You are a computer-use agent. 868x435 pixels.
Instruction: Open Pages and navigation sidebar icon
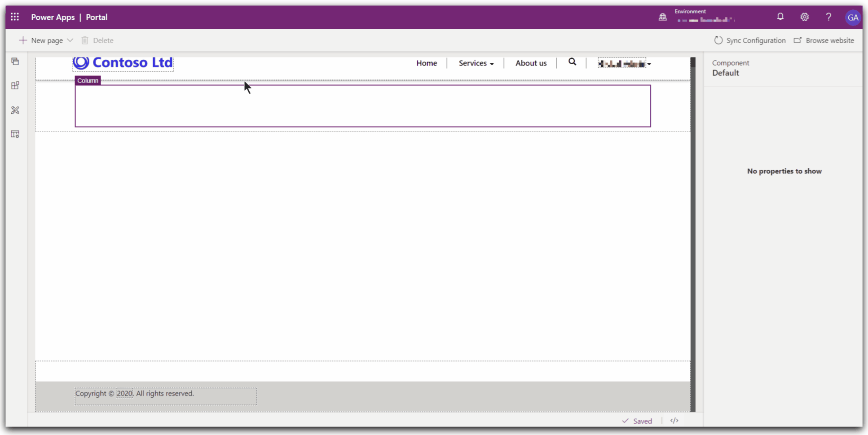15,62
